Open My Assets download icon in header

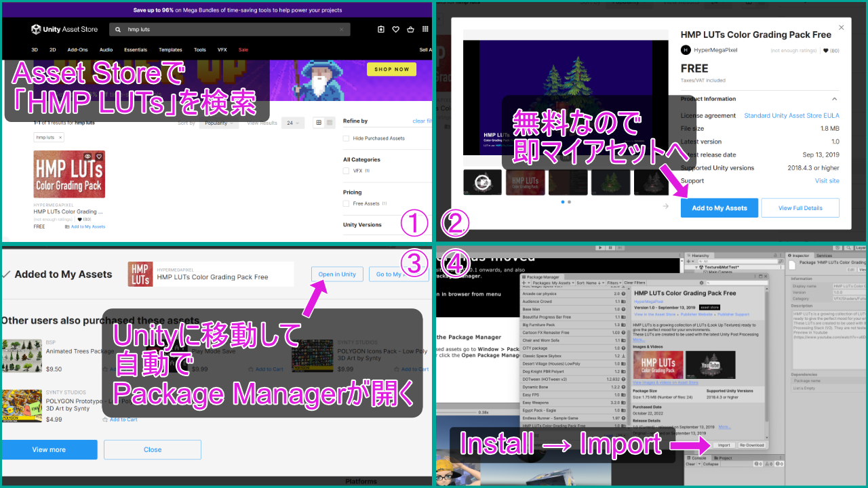tap(381, 29)
